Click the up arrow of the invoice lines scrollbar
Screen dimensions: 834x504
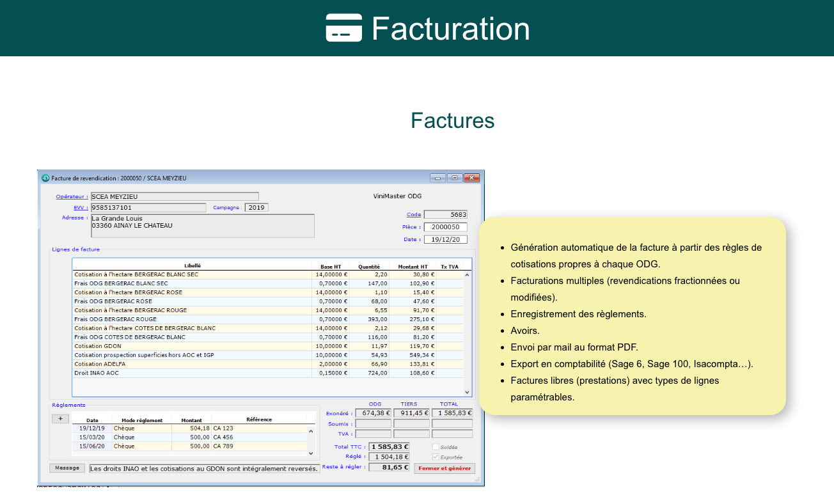[x=467, y=275]
